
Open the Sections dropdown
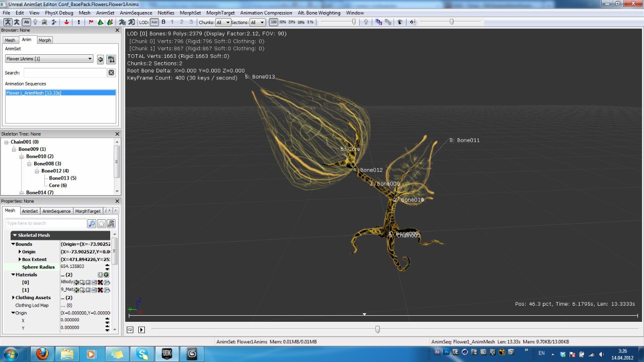click(257, 22)
